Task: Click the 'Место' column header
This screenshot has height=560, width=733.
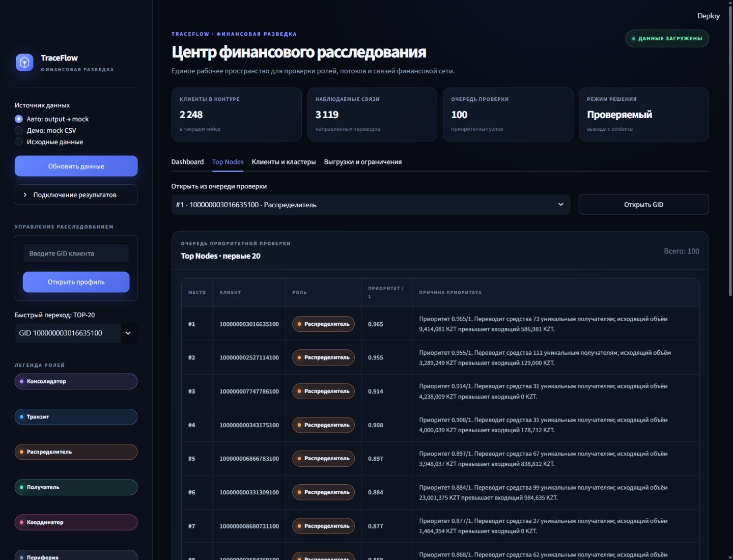Action: tap(197, 293)
